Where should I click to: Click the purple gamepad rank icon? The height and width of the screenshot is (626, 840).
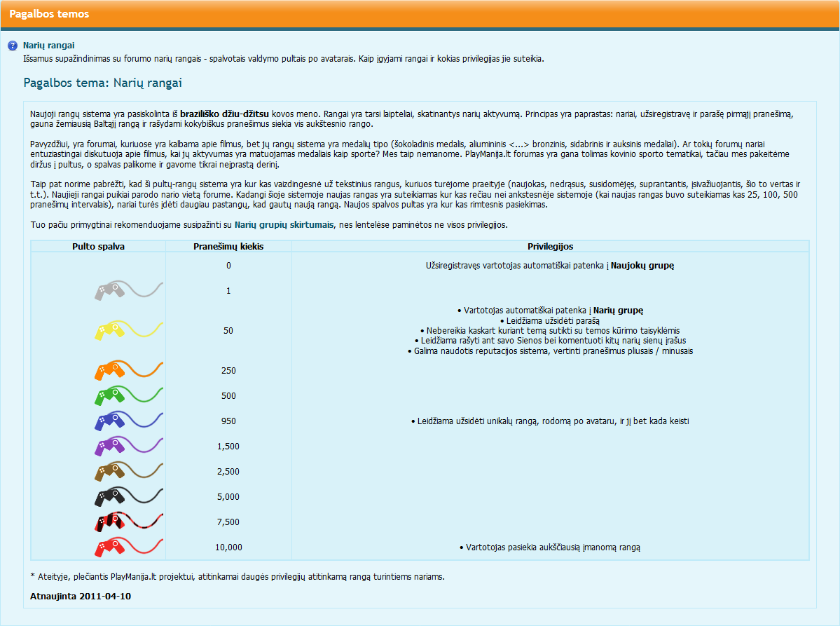click(x=129, y=446)
